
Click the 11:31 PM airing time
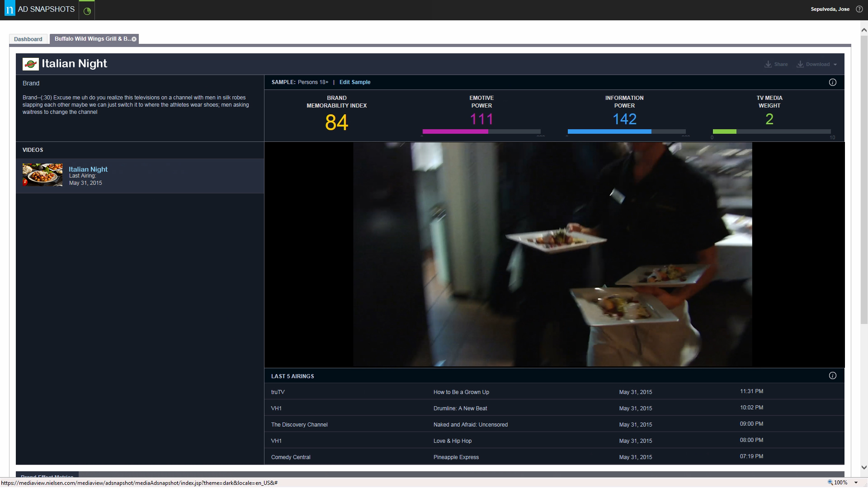(751, 391)
